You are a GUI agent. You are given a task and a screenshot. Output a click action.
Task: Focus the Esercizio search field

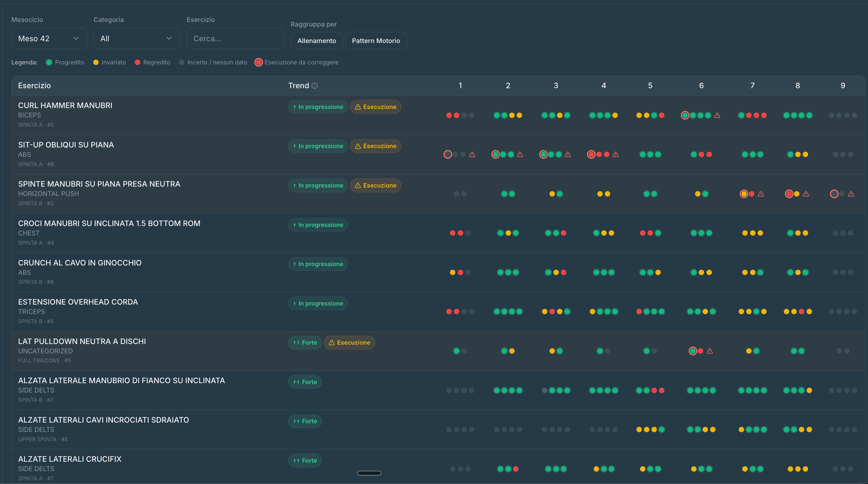235,39
